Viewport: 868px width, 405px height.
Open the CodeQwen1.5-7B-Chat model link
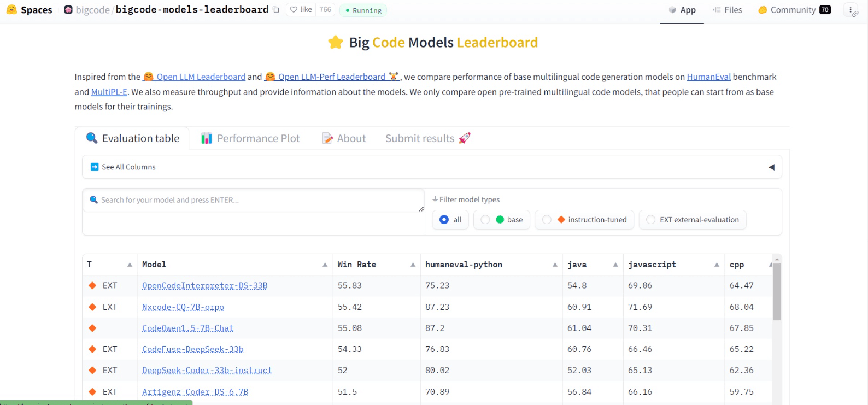tap(187, 328)
